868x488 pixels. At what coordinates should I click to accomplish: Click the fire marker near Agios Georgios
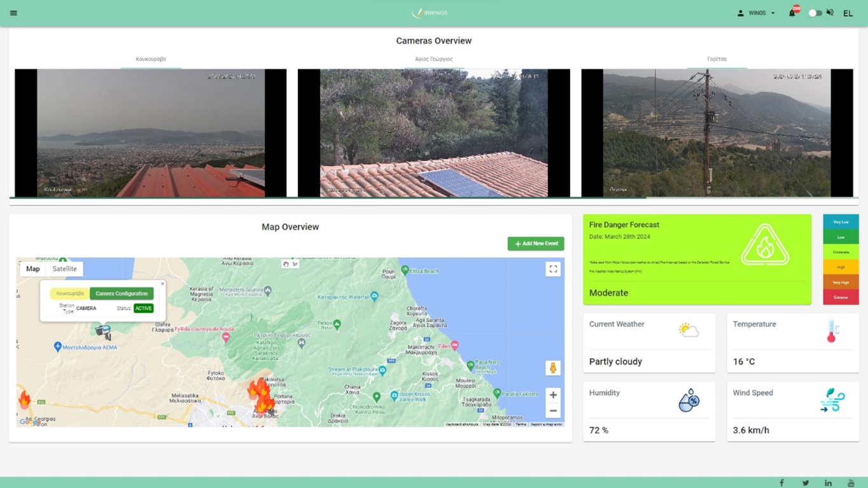[24, 400]
